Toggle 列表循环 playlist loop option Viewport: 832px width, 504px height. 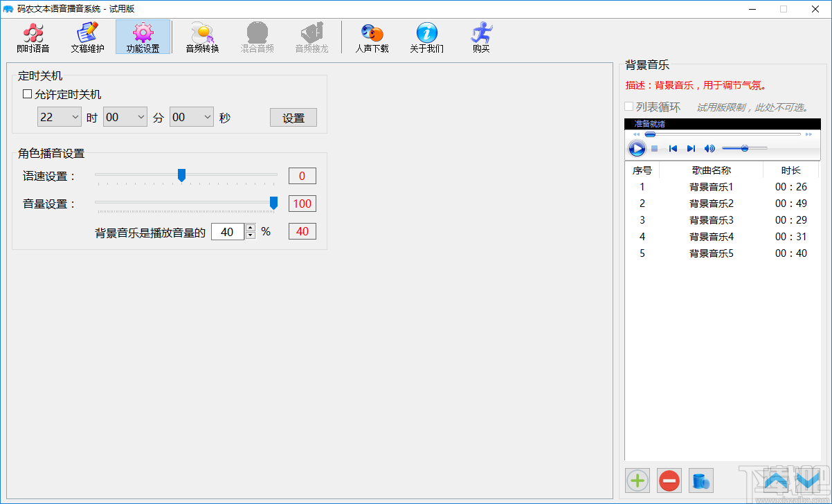pos(628,106)
